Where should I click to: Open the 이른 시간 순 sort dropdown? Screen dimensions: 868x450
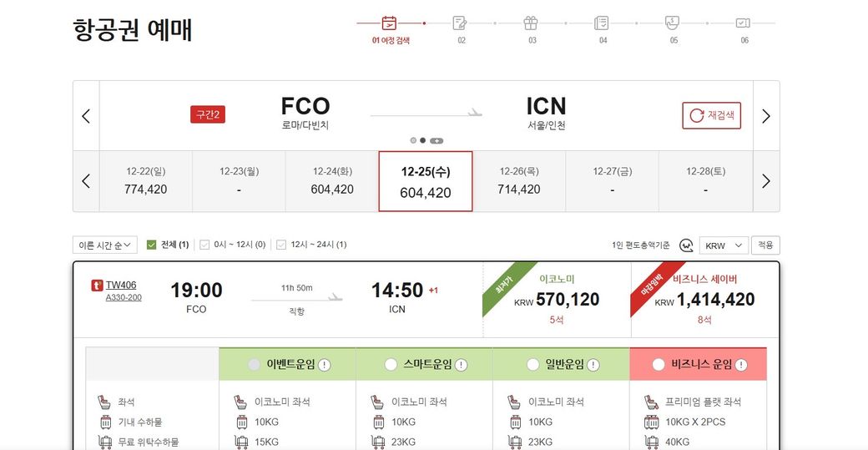(105, 245)
